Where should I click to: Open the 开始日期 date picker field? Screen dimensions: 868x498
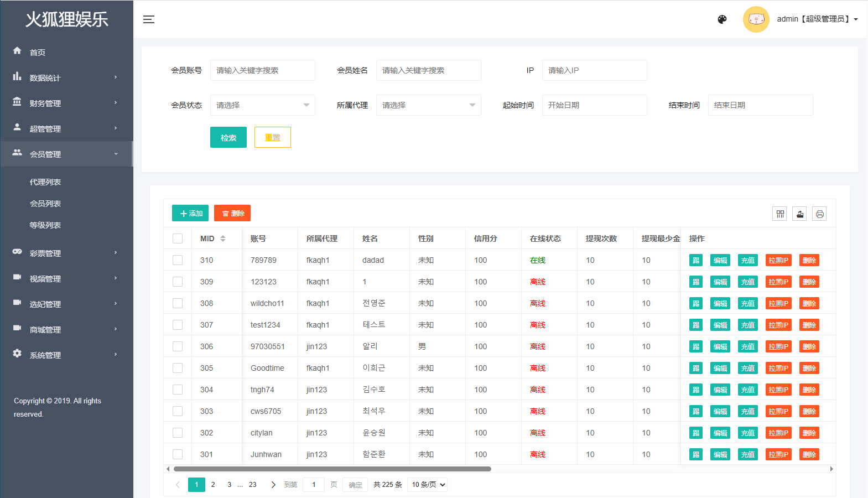pos(595,105)
